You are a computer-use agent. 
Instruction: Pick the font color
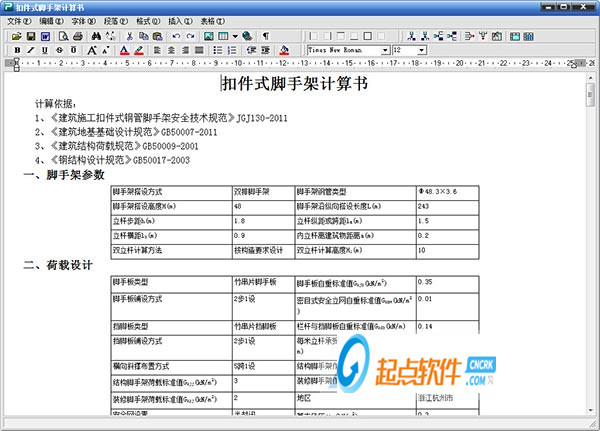(124, 50)
